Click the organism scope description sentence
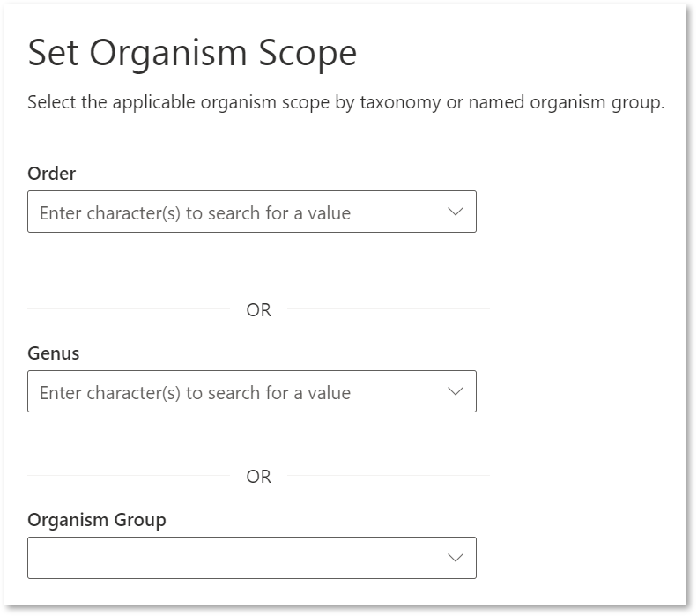This screenshot has height=616, width=697. pos(345,102)
